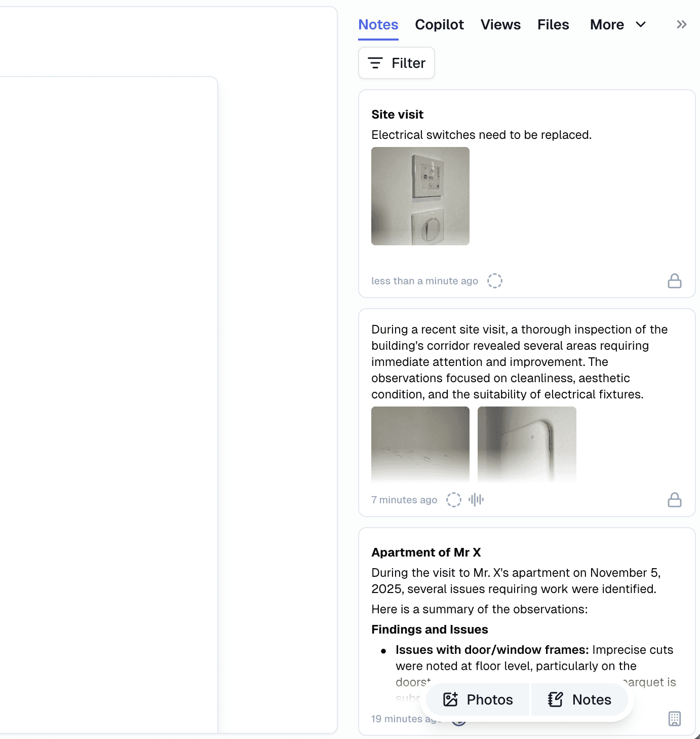
Task: Click the timestamp 'less than a minute ago'
Action: [x=424, y=280]
